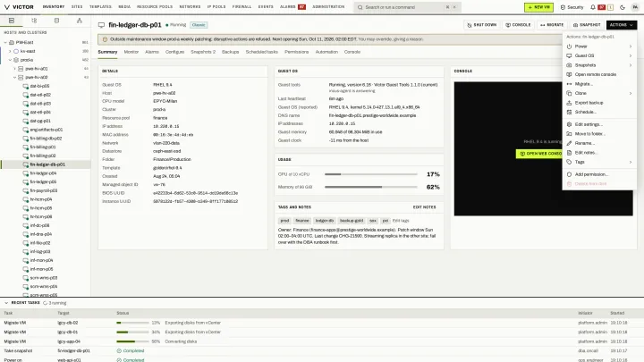The width and height of the screenshot is (644, 362).
Task: Open Alarms in top navigation
Action: (x=292, y=7)
